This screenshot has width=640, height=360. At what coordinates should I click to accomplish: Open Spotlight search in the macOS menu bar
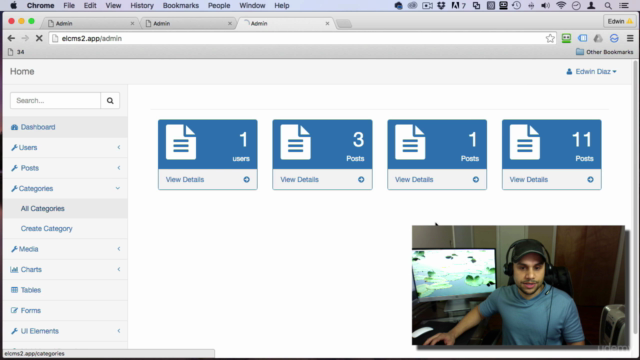point(608,6)
